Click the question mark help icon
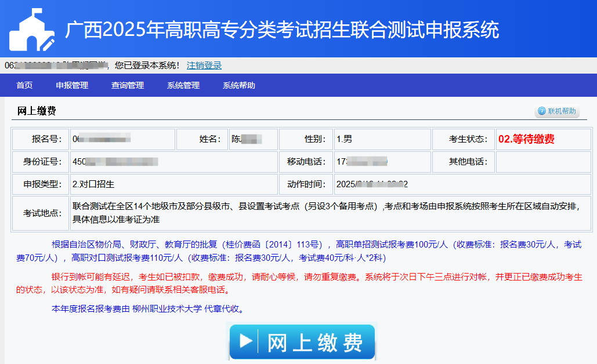The image size is (597, 364). tap(542, 111)
